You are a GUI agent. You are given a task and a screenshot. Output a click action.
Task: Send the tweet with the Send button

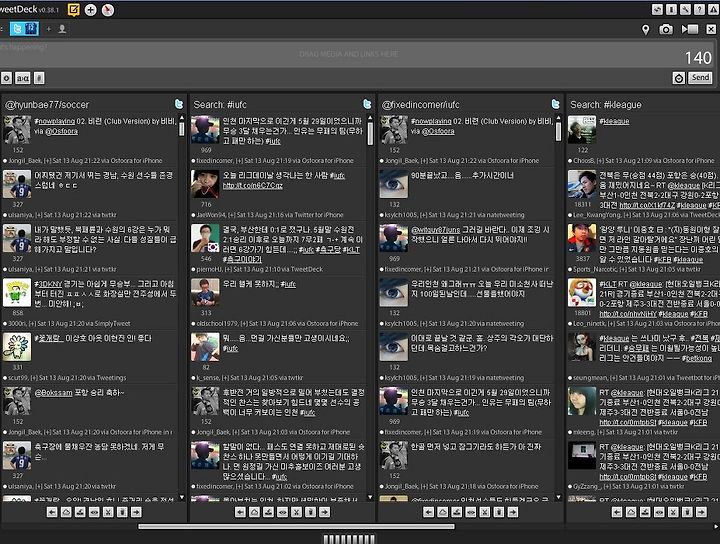pyautogui.click(x=700, y=78)
